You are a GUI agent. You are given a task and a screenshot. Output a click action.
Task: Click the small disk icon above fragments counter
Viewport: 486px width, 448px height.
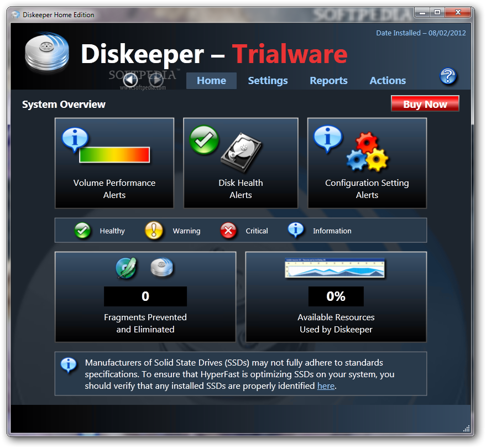coord(162,267)
